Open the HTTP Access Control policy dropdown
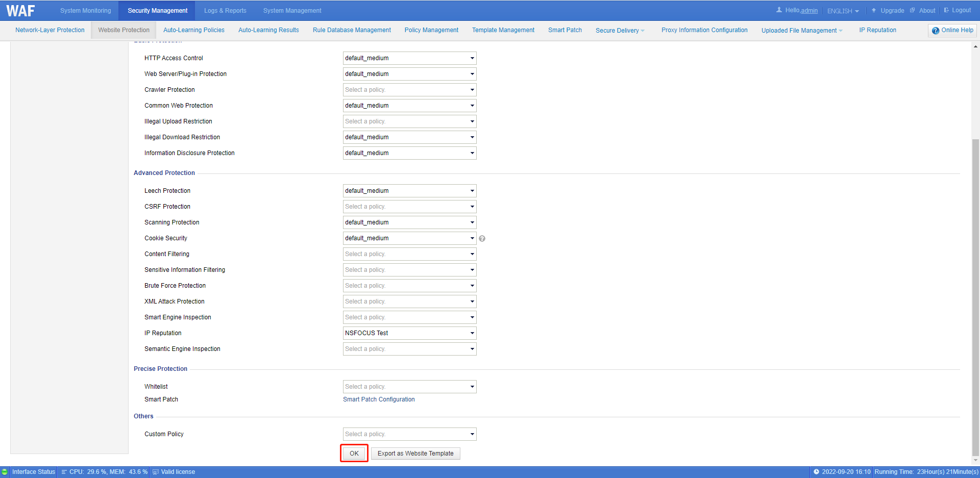 pyautogui.click(x=409, y=58)
